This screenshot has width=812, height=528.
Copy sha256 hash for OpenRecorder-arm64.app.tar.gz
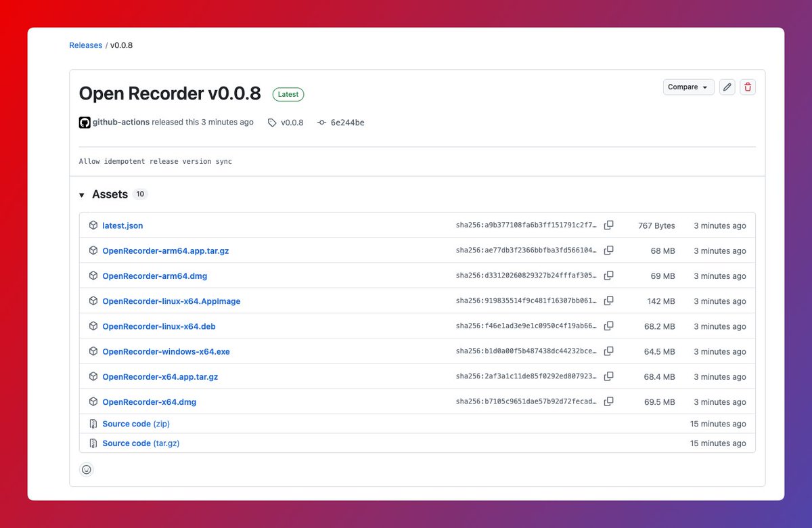tap(608, 250)
